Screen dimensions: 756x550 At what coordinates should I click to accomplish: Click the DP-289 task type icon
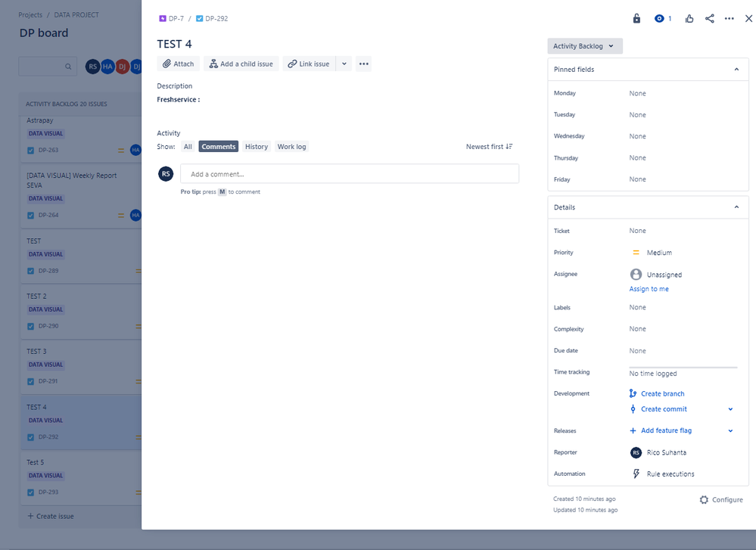click(x=31, y=271)
